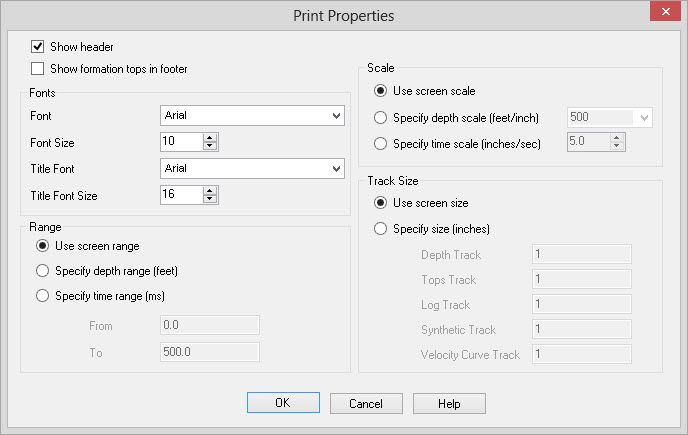Open Help for Print Properties
Screen dimensions: 688x435
449,403
